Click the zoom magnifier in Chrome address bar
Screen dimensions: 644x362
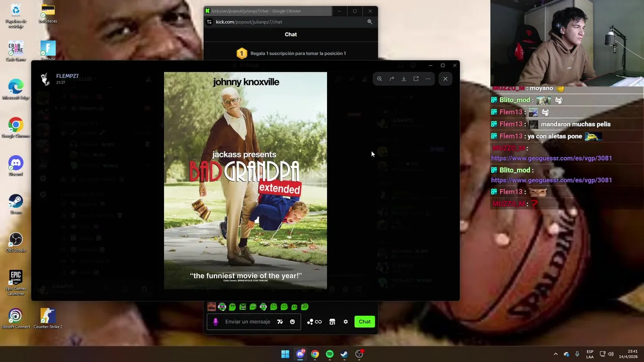pyautogui.click(x=370, y=22)
